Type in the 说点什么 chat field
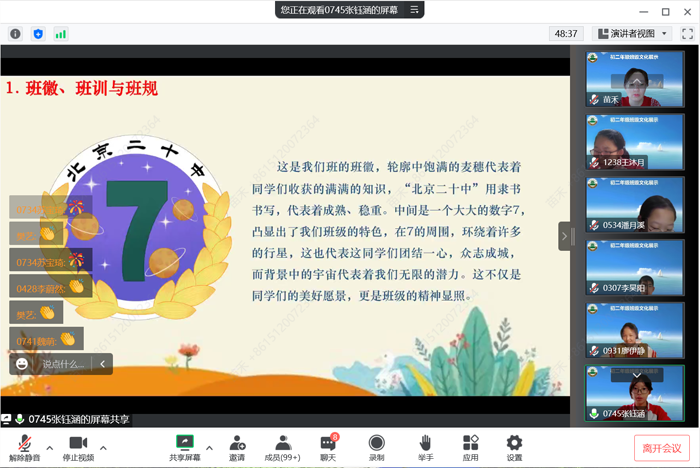This screenshot has height=468, width=700. [63, 364]
